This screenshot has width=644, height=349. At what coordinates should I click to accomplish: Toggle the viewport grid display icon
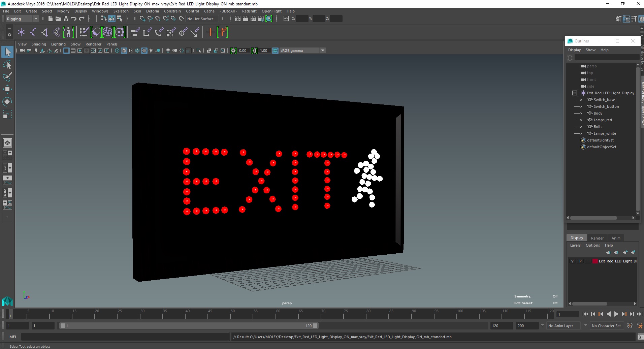point(66,51)
